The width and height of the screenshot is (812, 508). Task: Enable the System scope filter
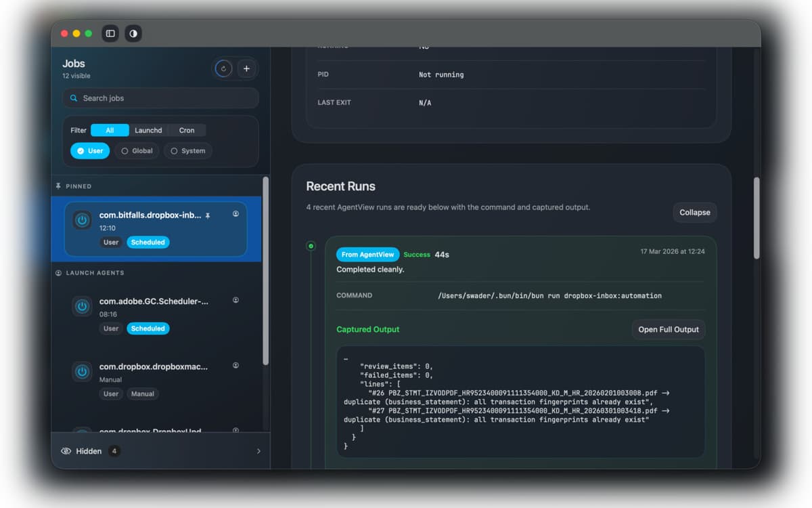187,151
